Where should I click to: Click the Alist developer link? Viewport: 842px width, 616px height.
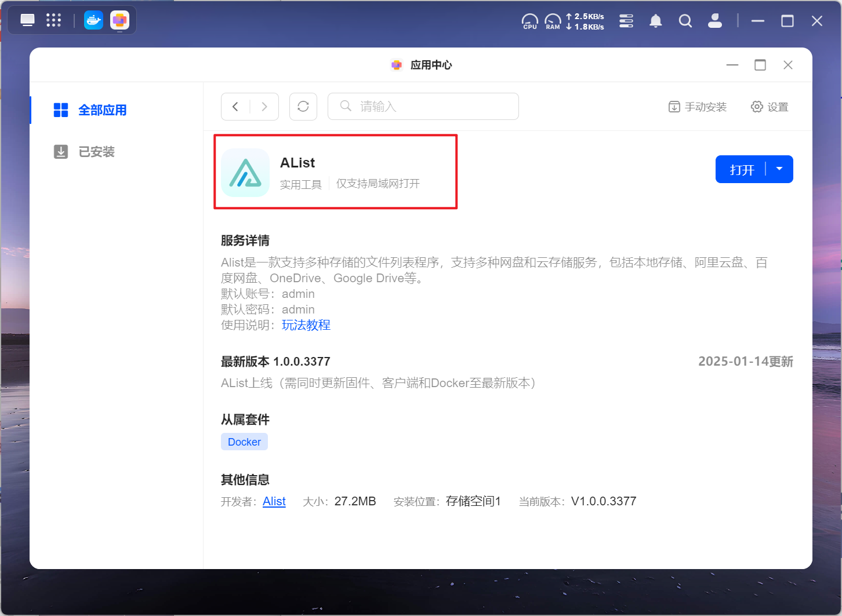coord(274,501)
